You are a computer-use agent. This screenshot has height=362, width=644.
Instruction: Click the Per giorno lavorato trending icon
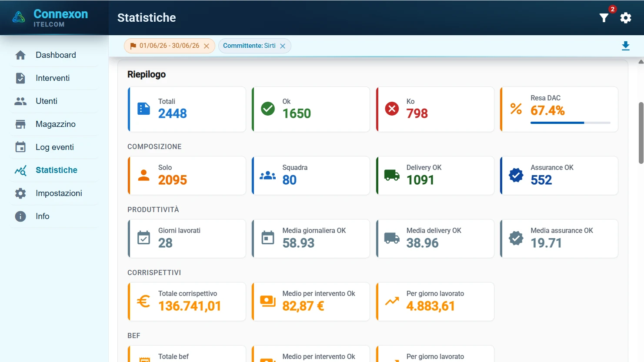[392, 301]
